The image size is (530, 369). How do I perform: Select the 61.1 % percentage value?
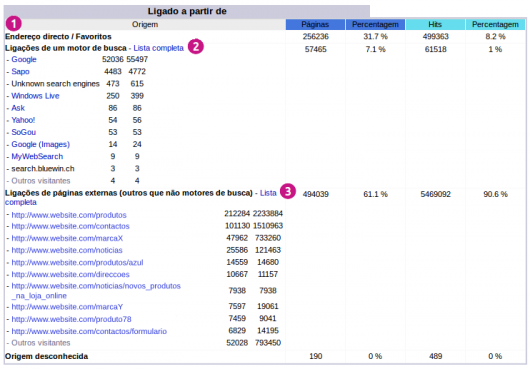(375, 194)
